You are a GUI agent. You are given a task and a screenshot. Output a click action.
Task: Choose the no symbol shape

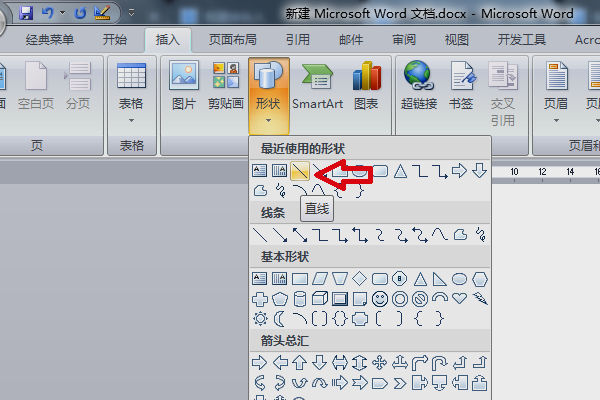[x=420, y=299]
